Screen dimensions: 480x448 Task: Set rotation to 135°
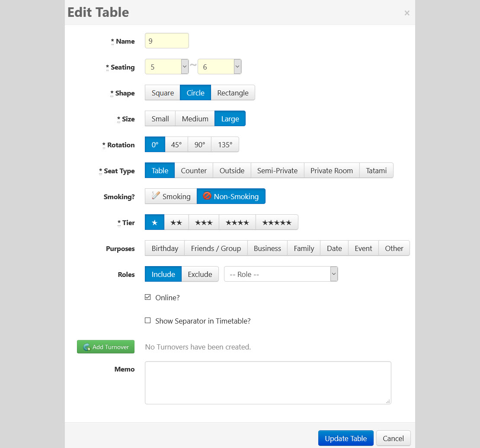(x=225, y=145)
